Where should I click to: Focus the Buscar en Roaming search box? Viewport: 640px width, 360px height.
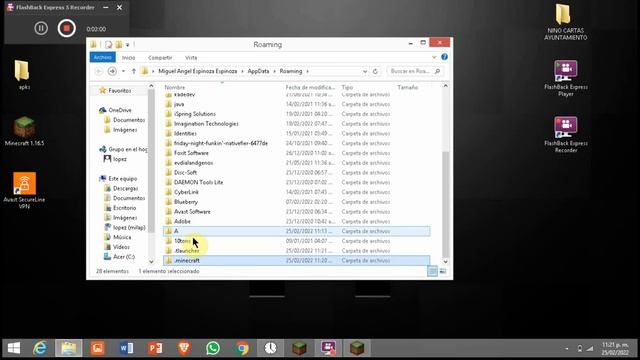(x=415, y=71)
